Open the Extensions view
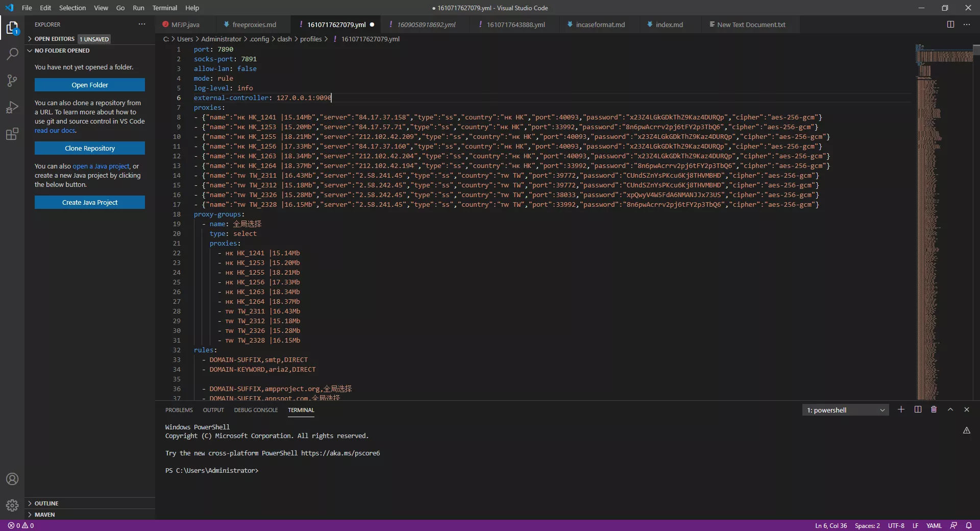 coord(12,134)
